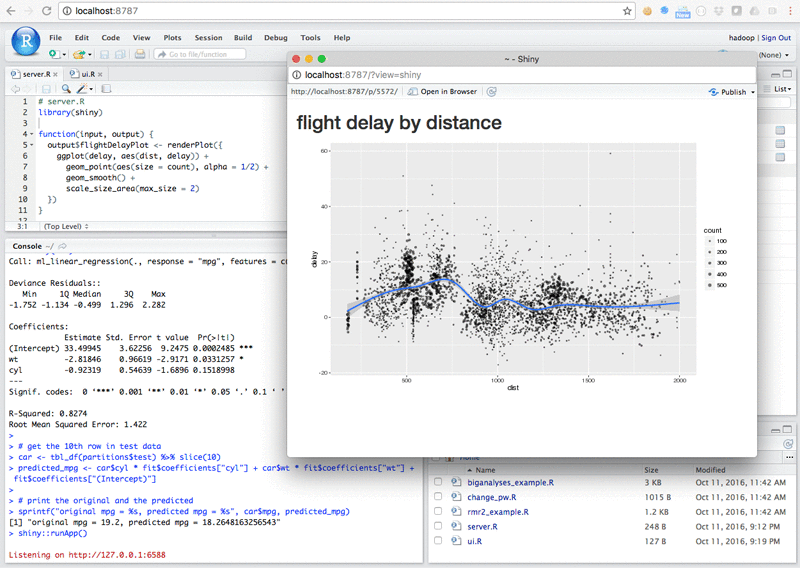800x568 pixels.
Task: Click the print icon in main toolbar
Action: (140, 54)
